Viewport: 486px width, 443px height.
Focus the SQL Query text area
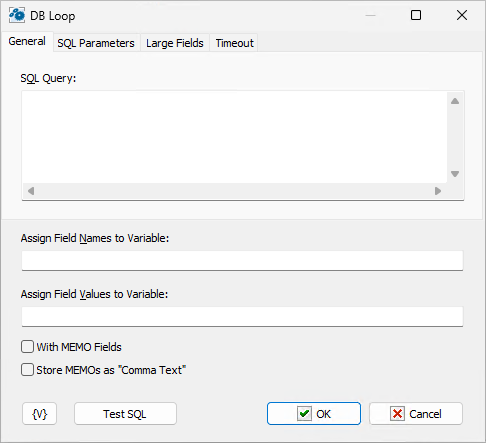[x=234, y=137]
